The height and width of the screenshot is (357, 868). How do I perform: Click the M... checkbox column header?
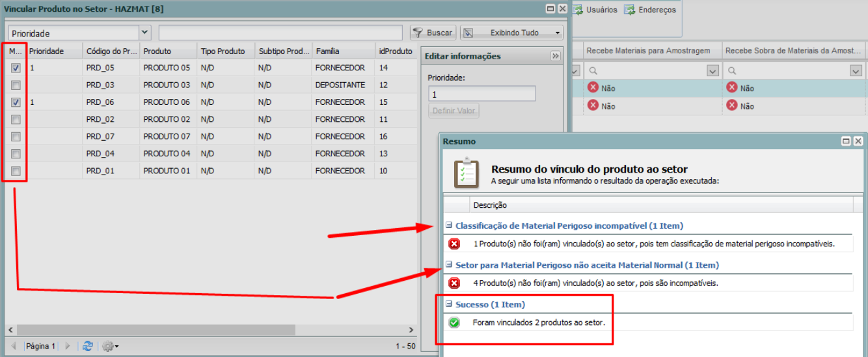tap(16, 51)
